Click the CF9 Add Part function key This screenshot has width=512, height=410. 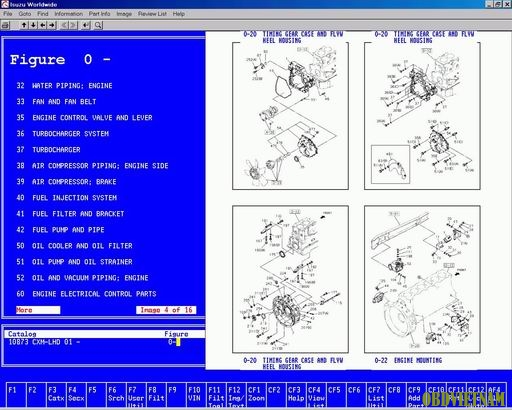click(x=416, y=395)
